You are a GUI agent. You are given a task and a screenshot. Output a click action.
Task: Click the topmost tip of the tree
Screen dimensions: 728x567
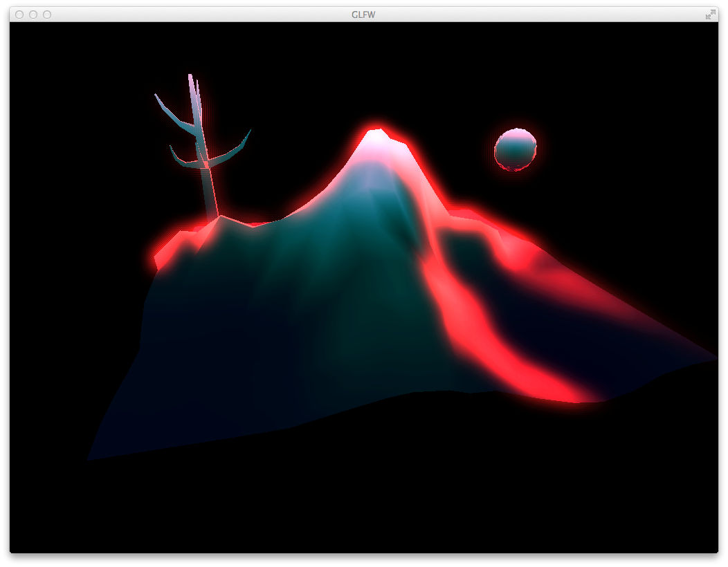coord(190,76)
